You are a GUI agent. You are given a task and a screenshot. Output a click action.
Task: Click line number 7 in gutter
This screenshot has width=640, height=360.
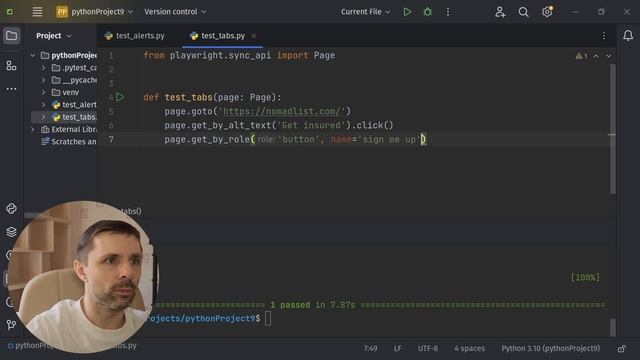[111, 139]
